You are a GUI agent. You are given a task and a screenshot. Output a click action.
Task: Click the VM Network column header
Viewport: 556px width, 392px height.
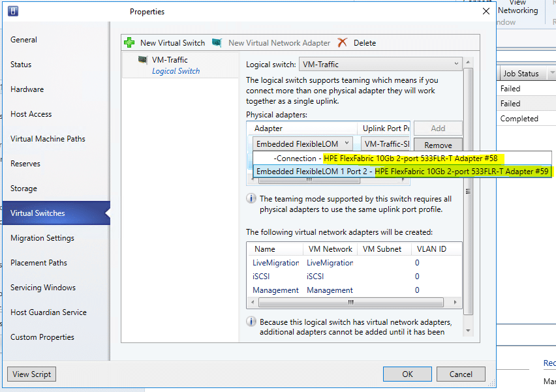click(x=330, y=249)
